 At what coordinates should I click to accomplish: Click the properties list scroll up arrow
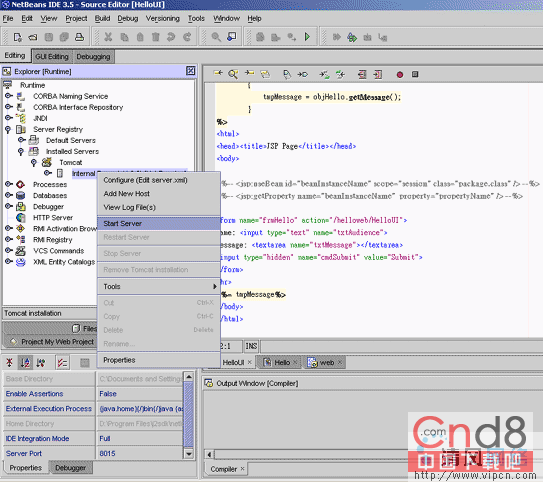[x=189, y=376]
